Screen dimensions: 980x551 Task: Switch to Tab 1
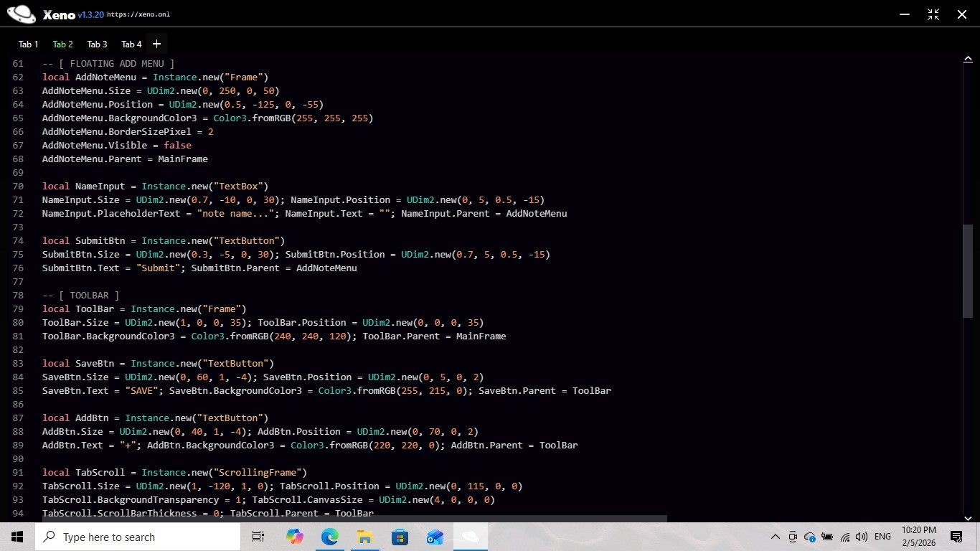[29, 44]
